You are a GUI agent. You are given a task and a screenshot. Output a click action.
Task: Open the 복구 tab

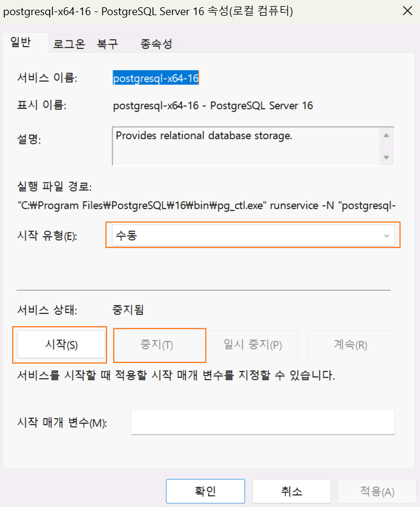point(112,44)
